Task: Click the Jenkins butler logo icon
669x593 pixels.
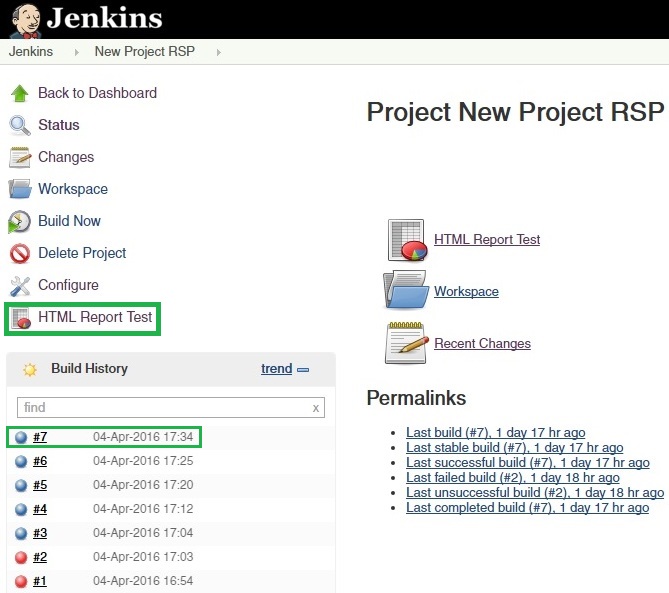Action: [26, 20]
